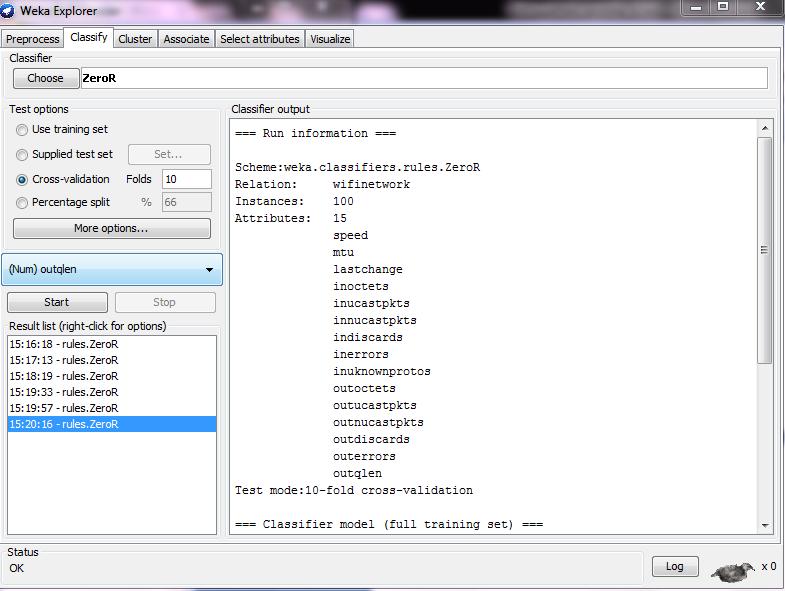Click the Weka bird status icon
This screenshot has height=591, width=785.
[x=732, y=570]
